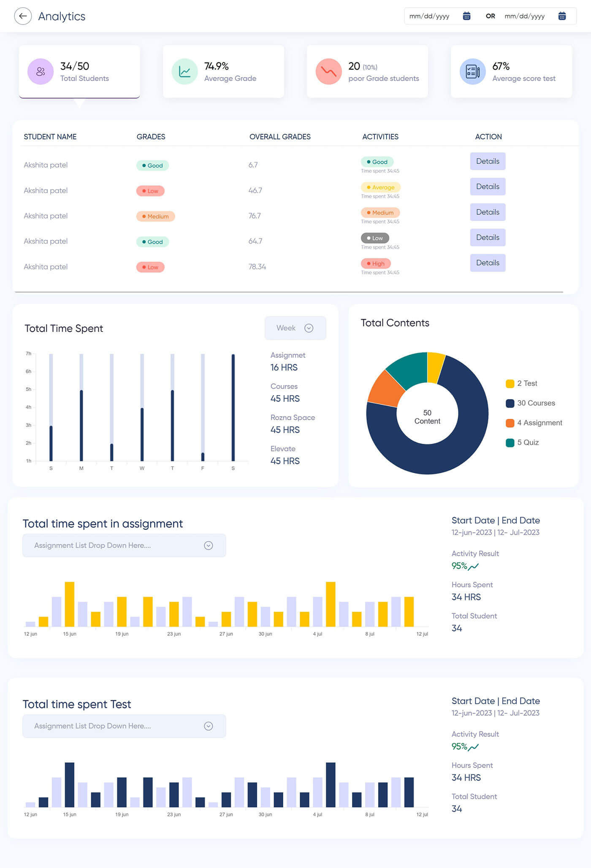This screenshot has height=868, width=591.
Task: Click the purple Total Students people icon
Action: click(x=41, y=72)
